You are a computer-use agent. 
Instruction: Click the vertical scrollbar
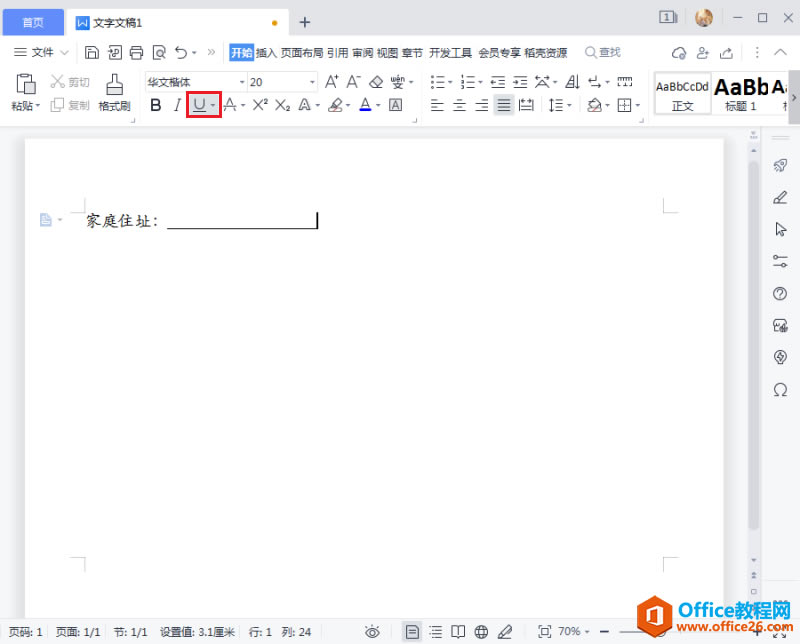pyautogui.click(x=754, y=346)
